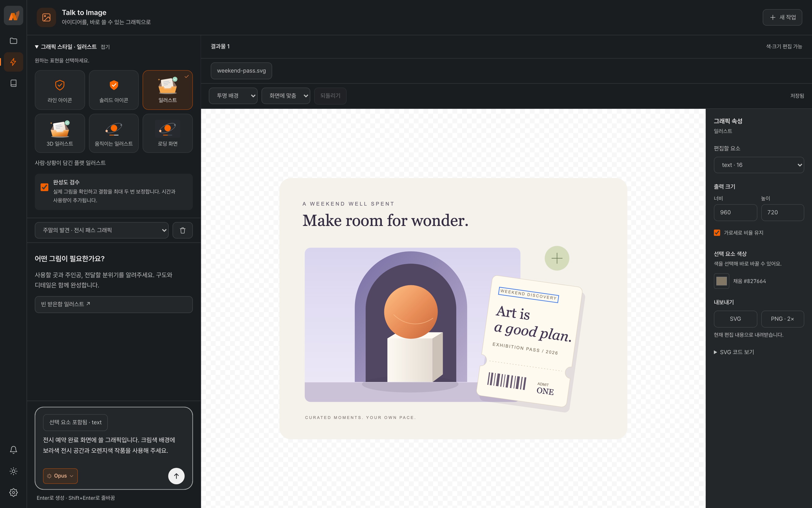Click the 너비 width field showing 960
This screenshot has width=812, height=508.
click(x=735, y=212)
